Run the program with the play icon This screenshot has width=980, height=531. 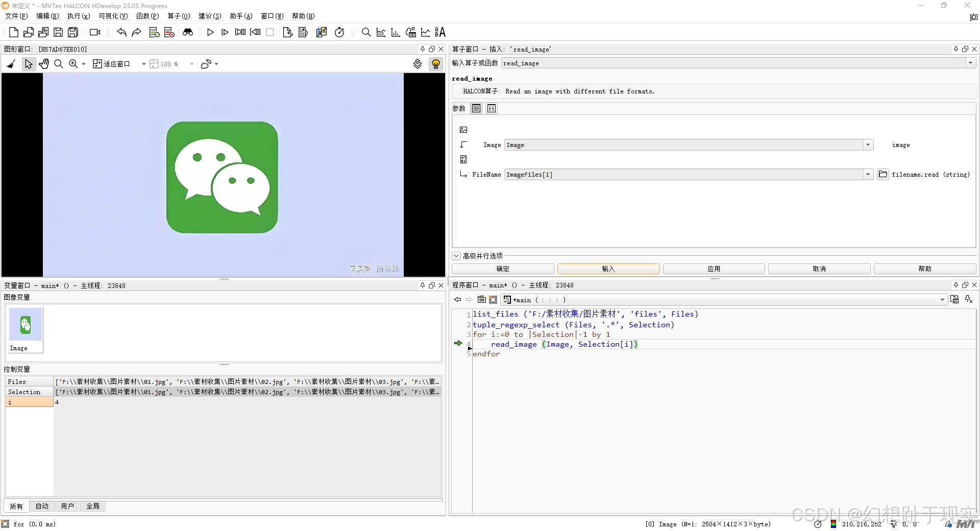(210, 32)
